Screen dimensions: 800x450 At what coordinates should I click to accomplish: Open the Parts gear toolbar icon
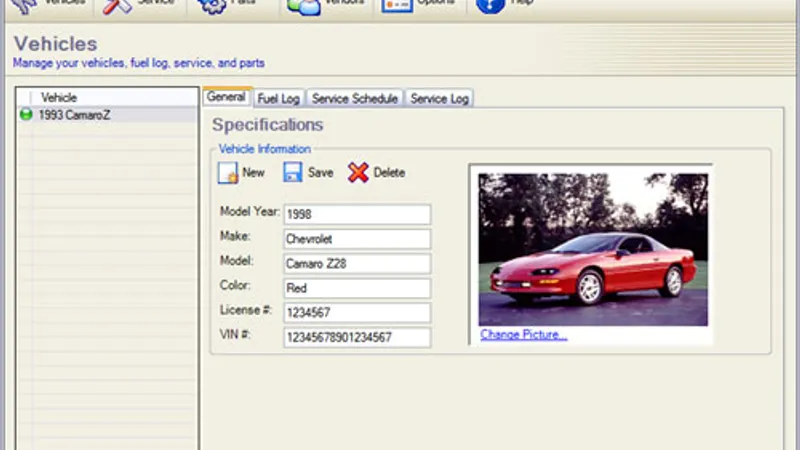point(211,6)
